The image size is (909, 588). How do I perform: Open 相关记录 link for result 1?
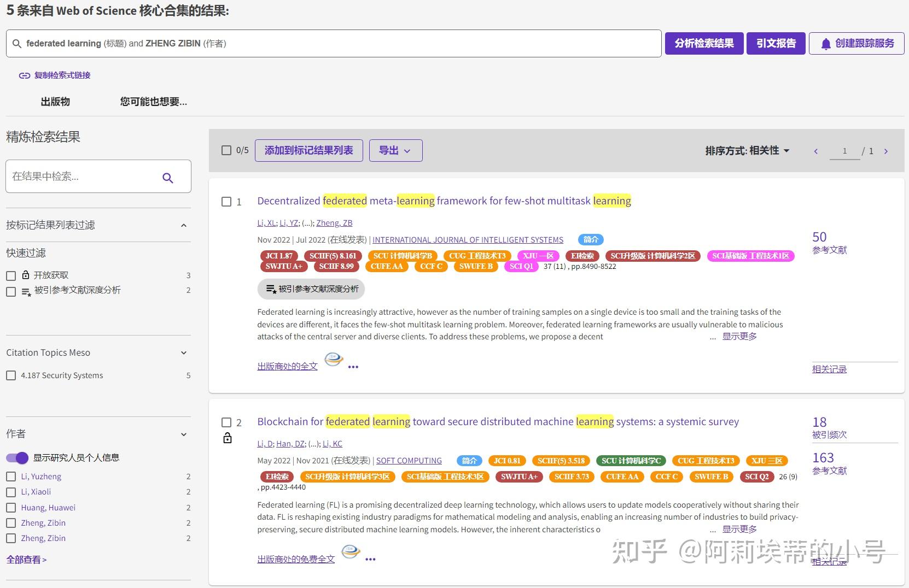tap(829, 369)
